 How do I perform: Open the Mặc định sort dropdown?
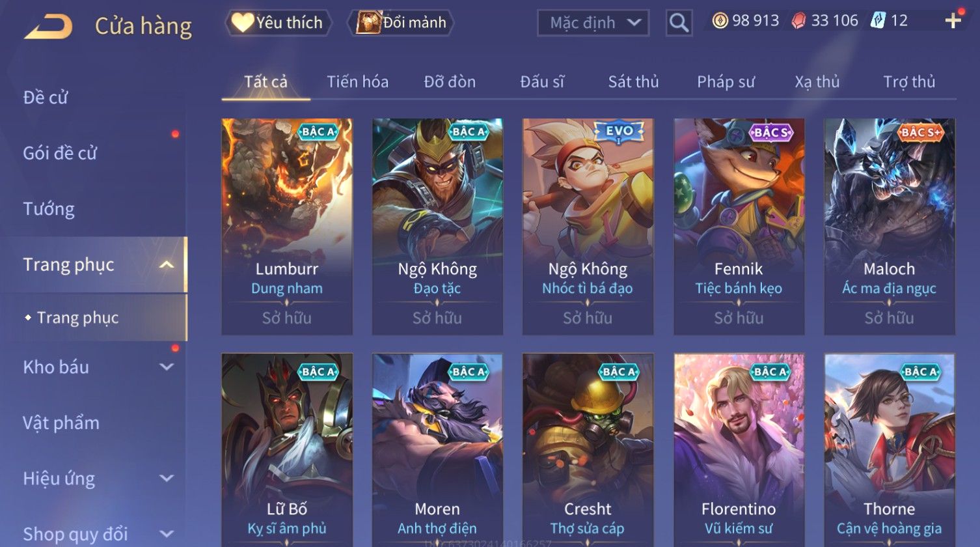[593, 23]
